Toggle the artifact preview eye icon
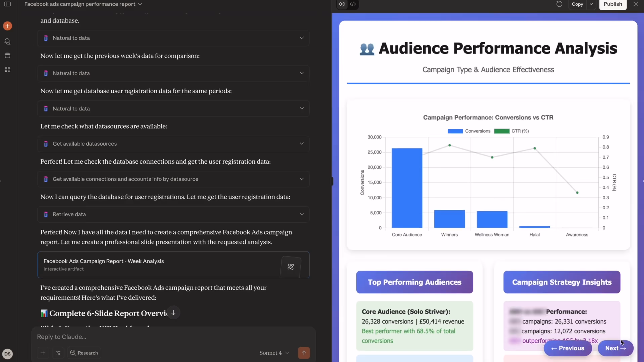 342,4
